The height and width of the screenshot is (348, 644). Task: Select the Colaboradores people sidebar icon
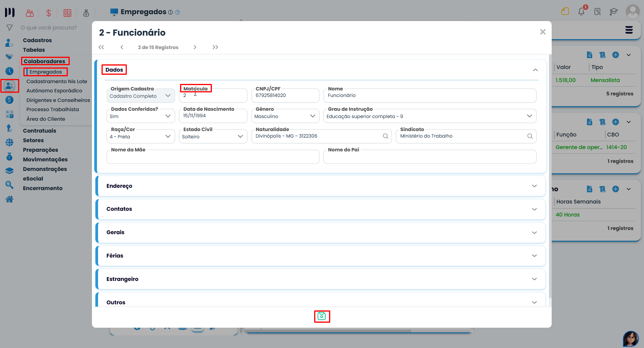(x=10, y=85)
